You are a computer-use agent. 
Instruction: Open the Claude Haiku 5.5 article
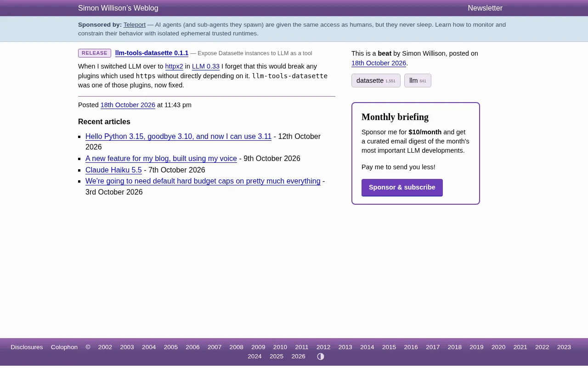113,170
